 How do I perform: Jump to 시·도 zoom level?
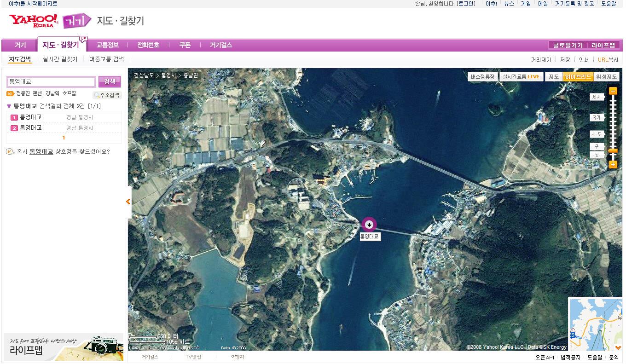pos(597,134)
